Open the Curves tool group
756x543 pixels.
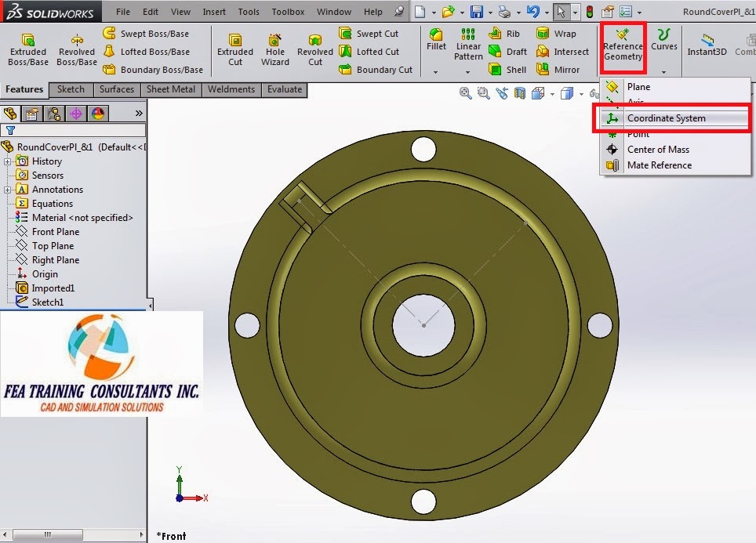pos(664,39)
